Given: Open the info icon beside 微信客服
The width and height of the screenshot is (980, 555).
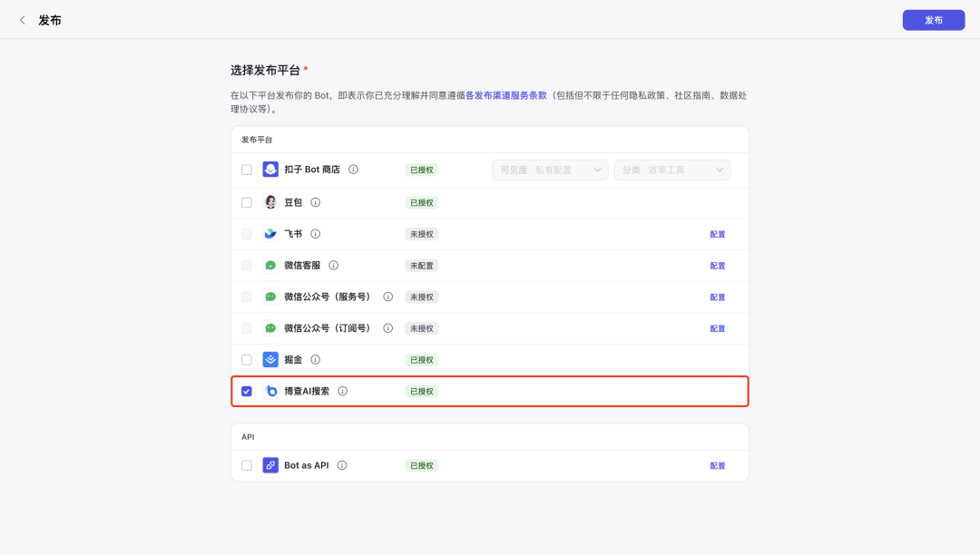Looking at the screenshot, I should click(x=334, y=266).
